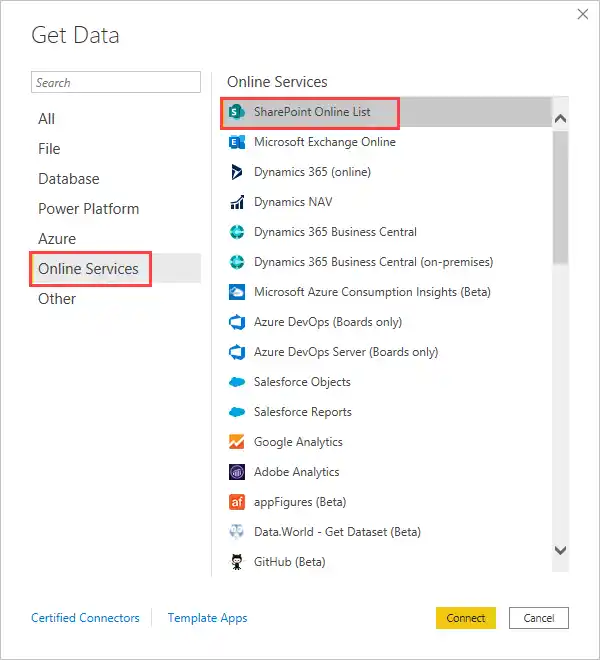Select Adobe Analytics text
Viewport: 600px width, 660px height.
296,472
